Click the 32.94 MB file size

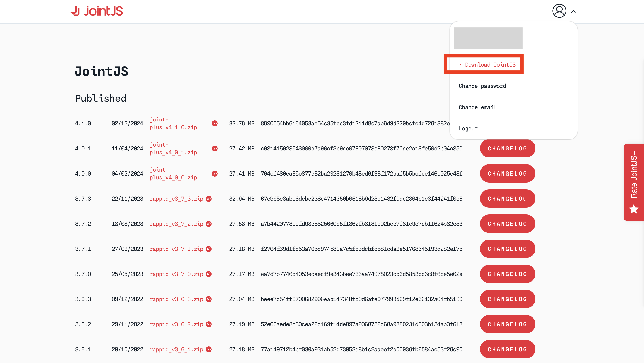point(242,199)
